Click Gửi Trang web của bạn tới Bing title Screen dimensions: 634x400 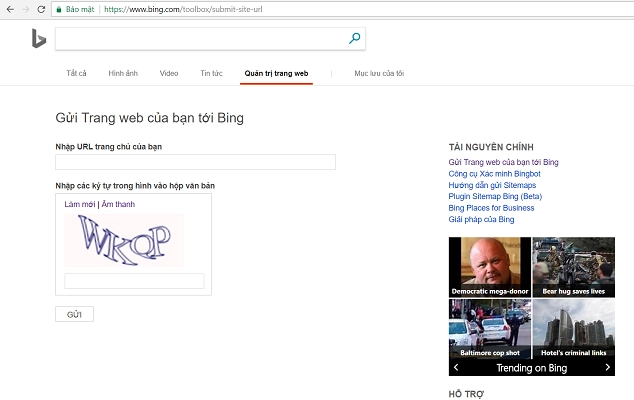pos(150,118)
